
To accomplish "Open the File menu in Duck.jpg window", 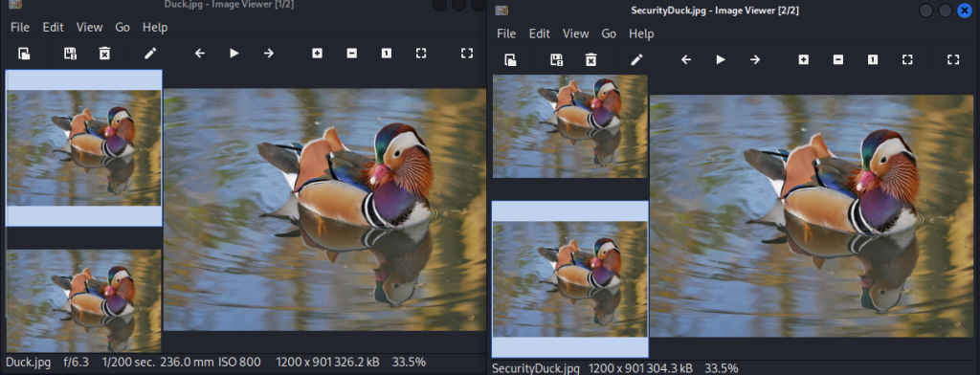I will [x=20, y=28].
